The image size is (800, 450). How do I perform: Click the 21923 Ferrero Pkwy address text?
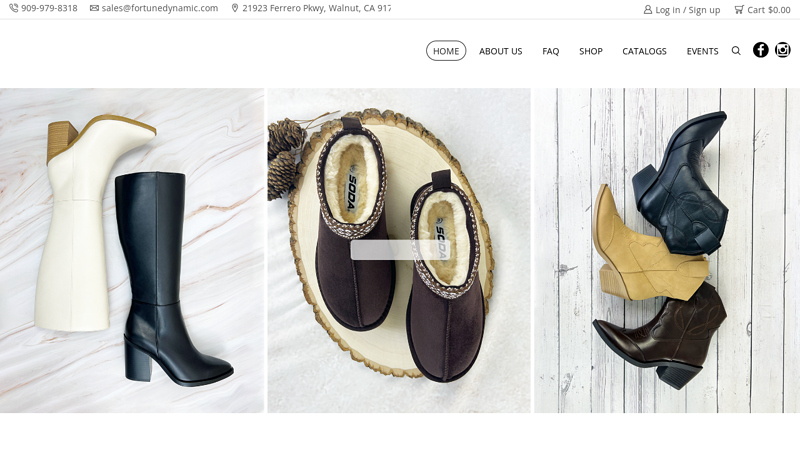point(316,8)
